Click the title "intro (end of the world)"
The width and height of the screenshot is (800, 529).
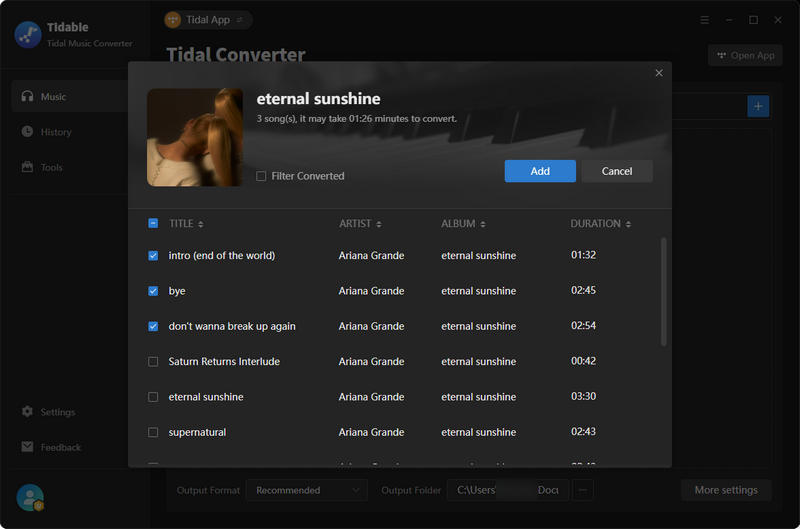221,256
